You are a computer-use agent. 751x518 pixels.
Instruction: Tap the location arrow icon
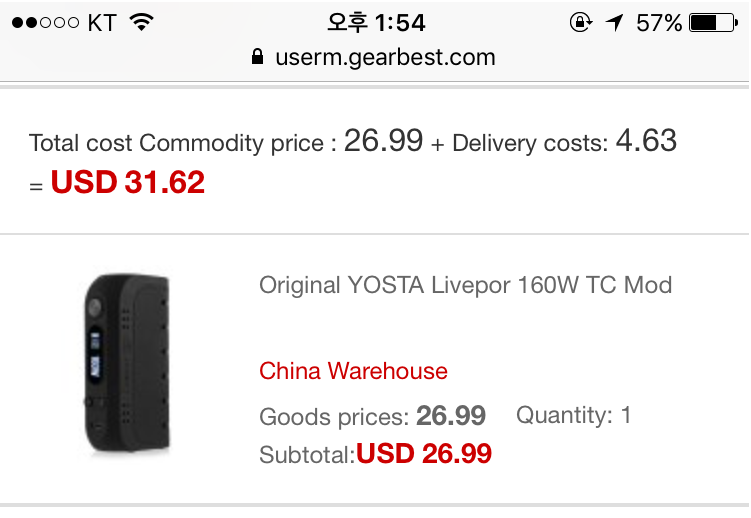pos(613,23)
